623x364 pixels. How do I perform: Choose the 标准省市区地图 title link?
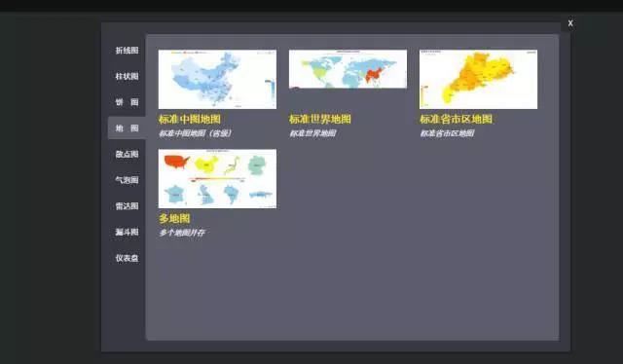[456, 119]
